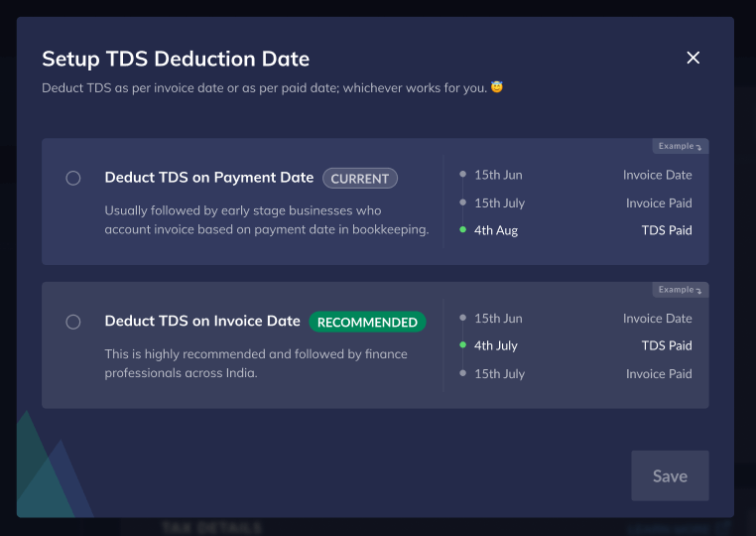
Task: Click the gray dot beside 15th Jun in the Payment Date card
Action: click(x=462, y=175)
